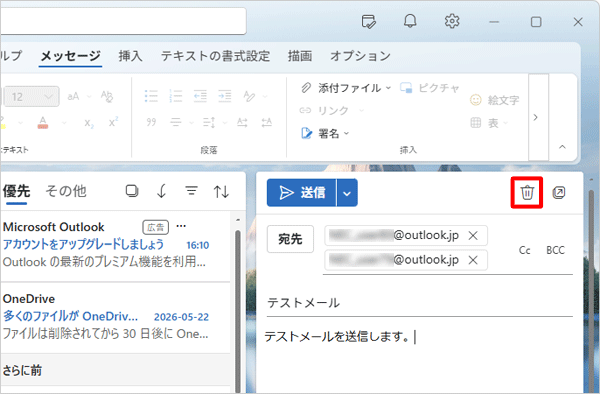Toggle the quote 99 formatting
This screenshot has height=394, width=600.
[151, 122]
